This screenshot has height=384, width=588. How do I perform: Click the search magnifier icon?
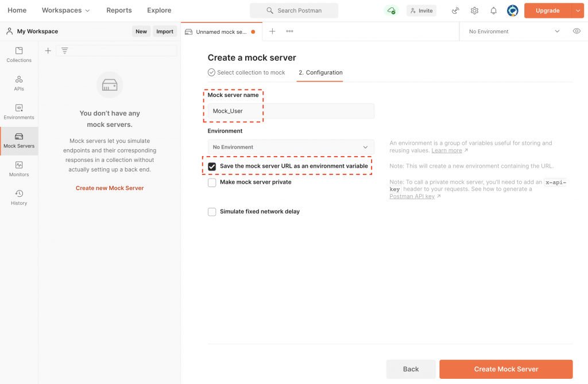(x=270, y=10)
